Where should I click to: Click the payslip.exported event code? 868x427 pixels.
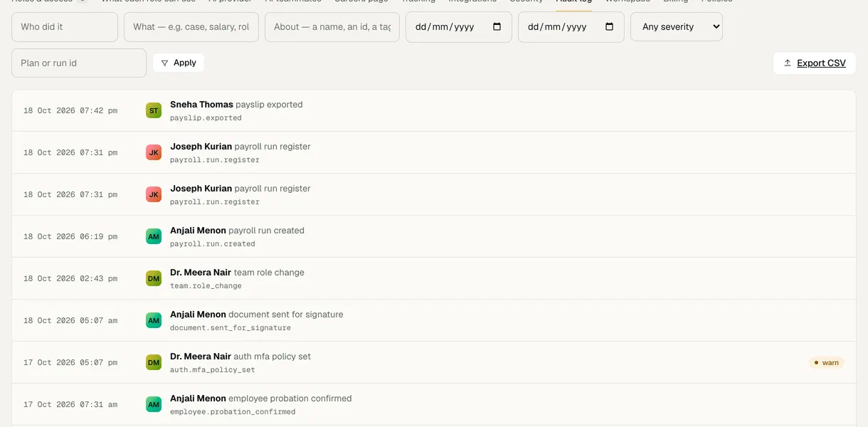pos(206,117)
